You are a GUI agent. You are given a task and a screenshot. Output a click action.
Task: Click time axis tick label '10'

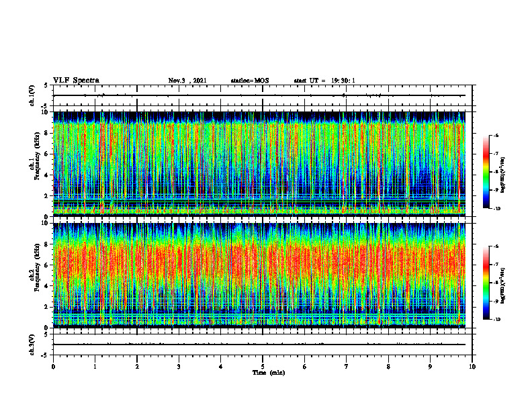coord(472,367)
